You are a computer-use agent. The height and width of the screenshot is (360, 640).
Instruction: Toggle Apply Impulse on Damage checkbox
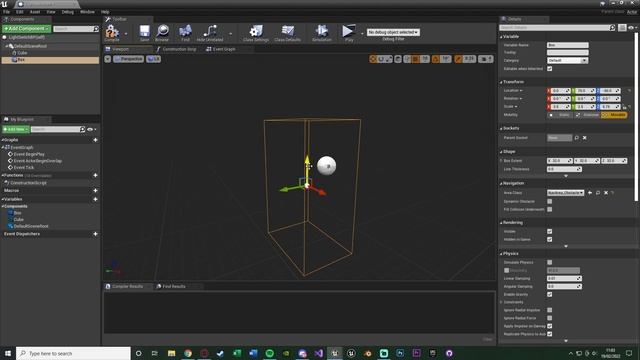pyautogui.click(x=549, y=326)
